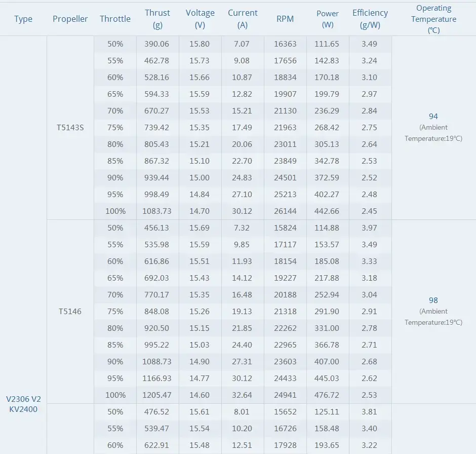Screen dimensions: 476x454
Task: Click efficiency value 3.97
Action: pyautogui.click(x=369, y=228)
